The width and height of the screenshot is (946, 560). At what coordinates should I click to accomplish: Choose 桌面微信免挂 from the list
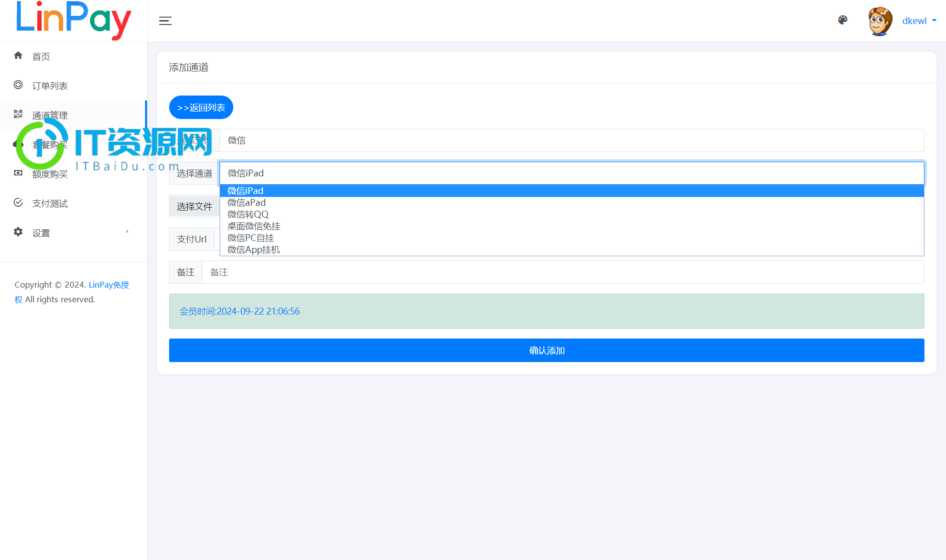pos(572,226)
